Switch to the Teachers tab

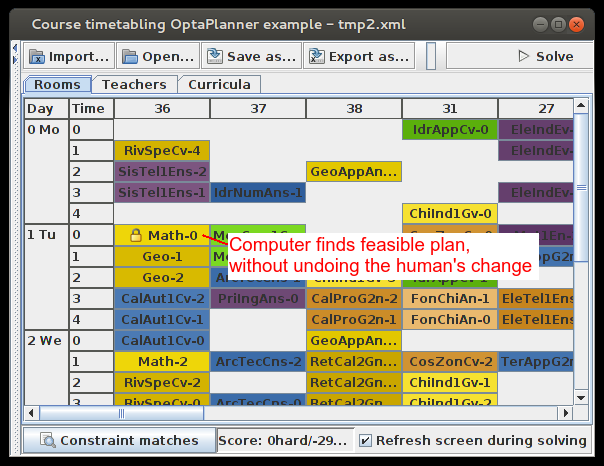pyautogui.click(x=134, y=85)
